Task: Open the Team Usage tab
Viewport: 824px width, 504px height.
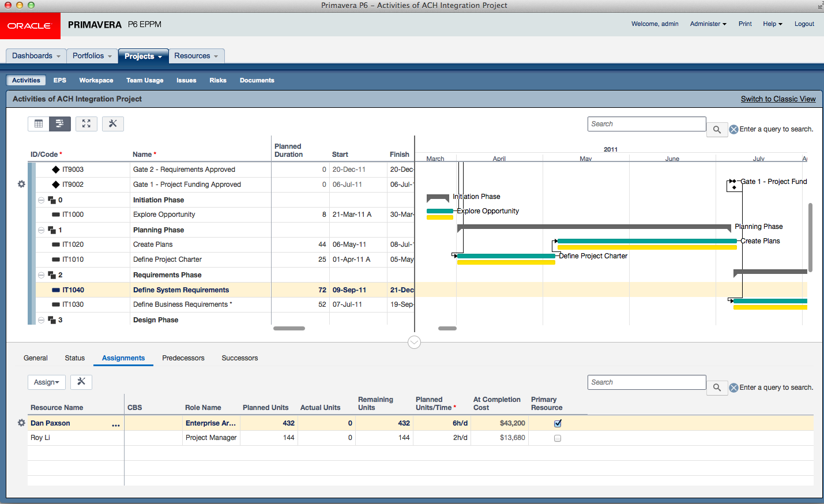Action: (145, 80)
